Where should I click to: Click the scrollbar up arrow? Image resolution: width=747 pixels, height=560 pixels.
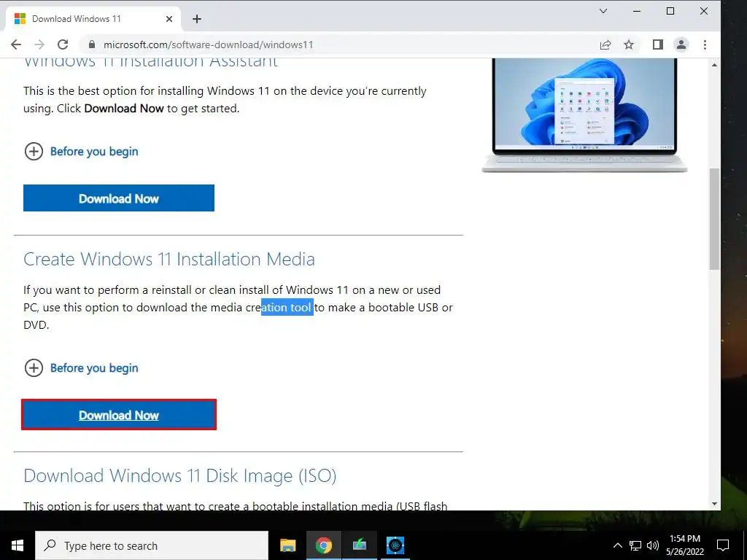tap(714, 65)
